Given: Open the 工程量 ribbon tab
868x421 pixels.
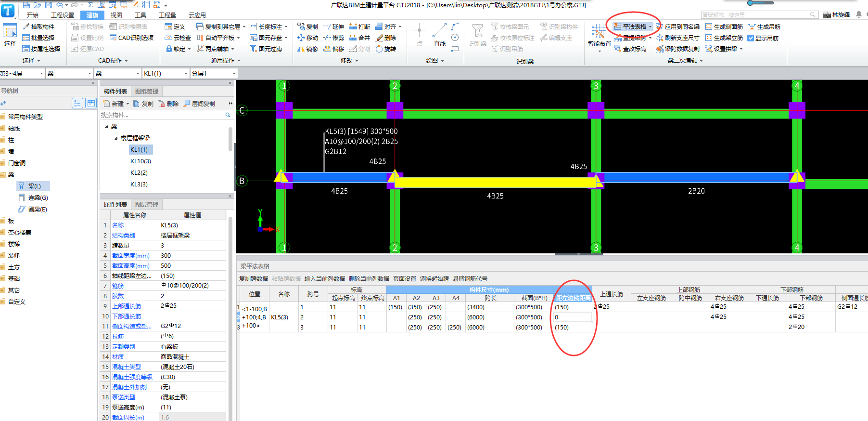Looking at the screenshot, I should pyautogui.click(x=167, y=15).
